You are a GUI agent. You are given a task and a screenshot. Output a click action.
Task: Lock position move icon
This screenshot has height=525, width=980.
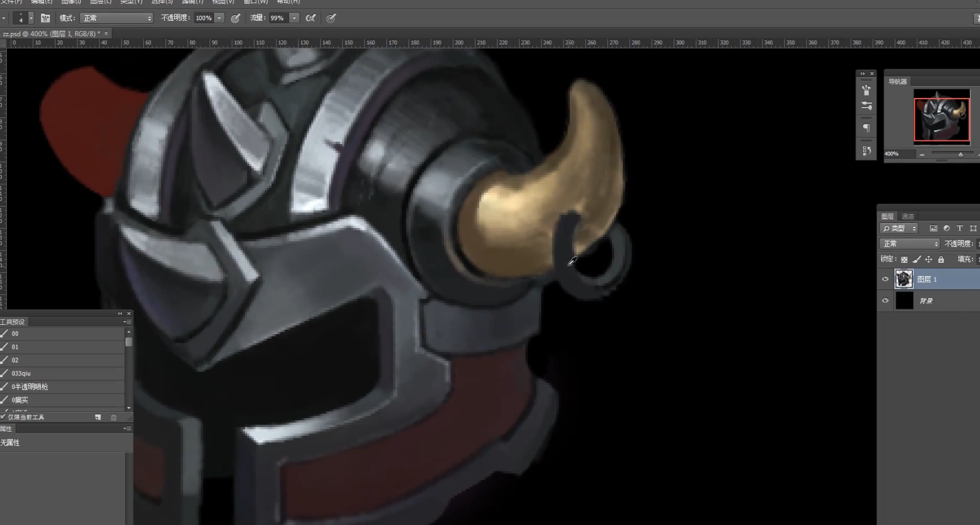tap(928, 259)
